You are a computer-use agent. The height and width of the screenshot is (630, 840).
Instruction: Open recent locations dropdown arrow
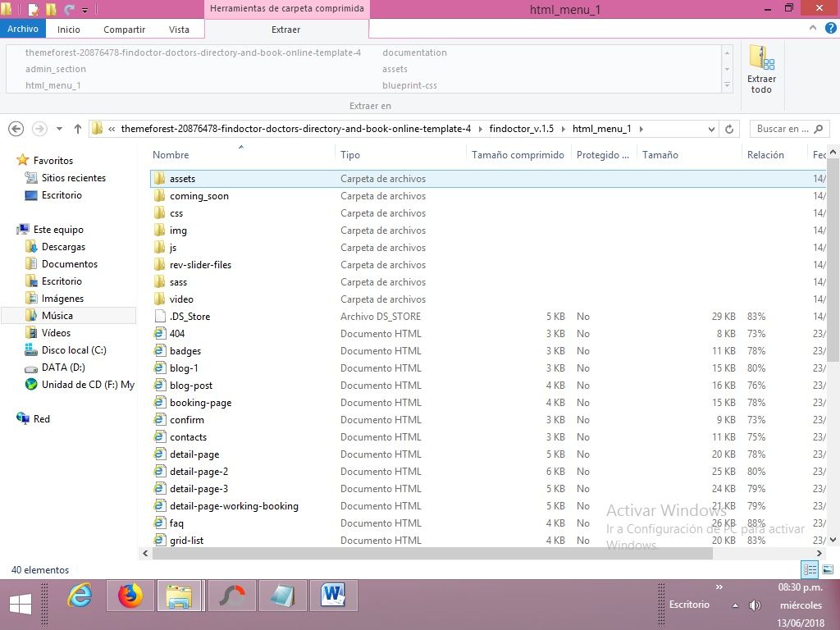(x=59, y=129)
